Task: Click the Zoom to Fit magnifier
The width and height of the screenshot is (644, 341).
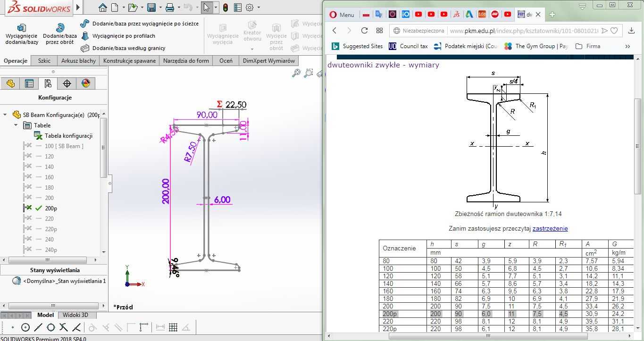Action: point(296,73)
